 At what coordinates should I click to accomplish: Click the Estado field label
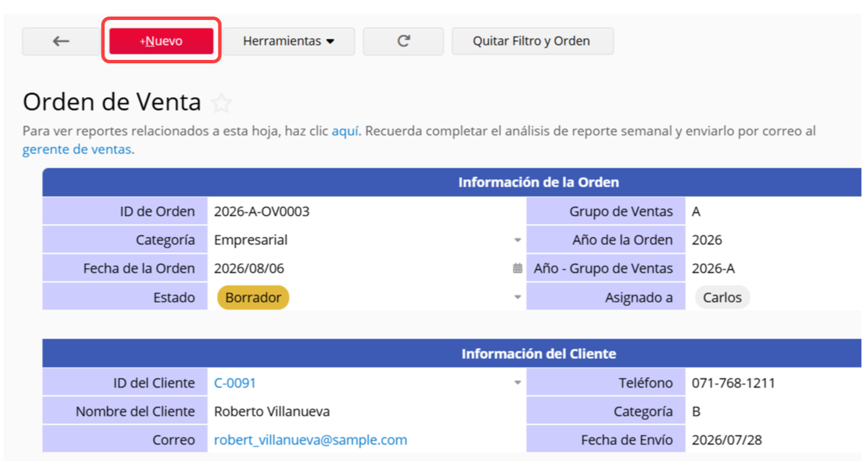pyautogui.click(x=174, y=297)
